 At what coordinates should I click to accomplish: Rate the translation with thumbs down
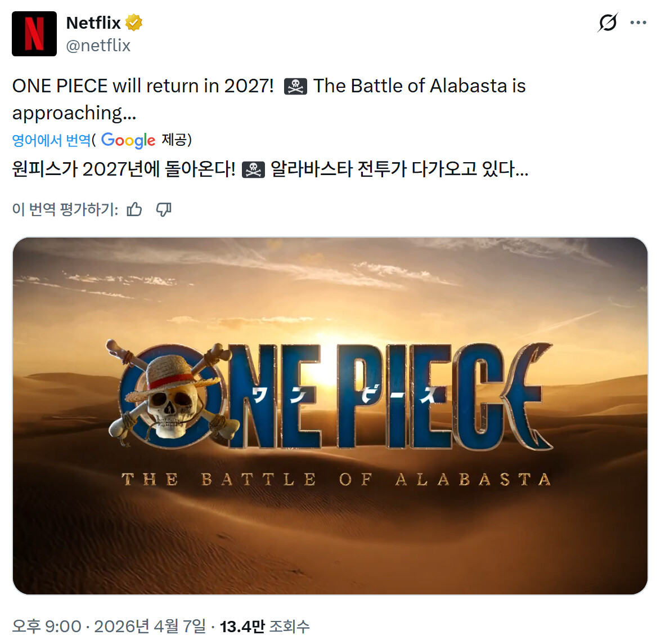164,209
